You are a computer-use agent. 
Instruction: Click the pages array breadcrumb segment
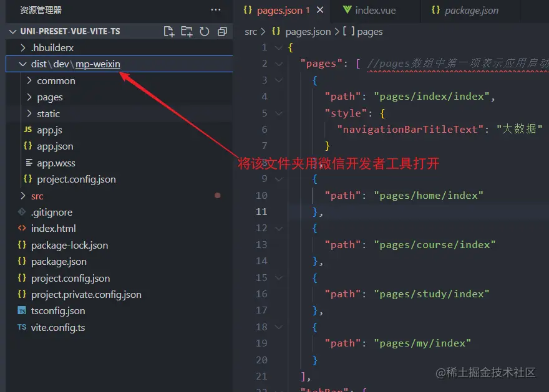(362, 32)
